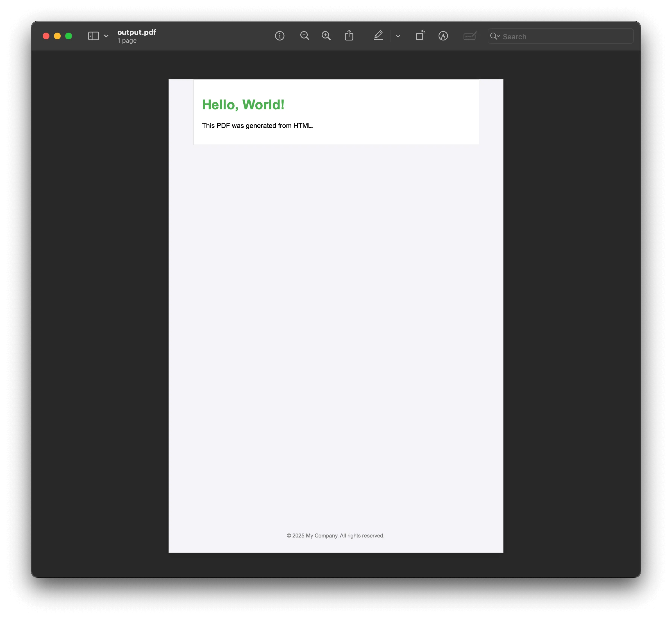Click the output.pdf title text
This screenshot has height=619, width=672.
tap(136, 32)
